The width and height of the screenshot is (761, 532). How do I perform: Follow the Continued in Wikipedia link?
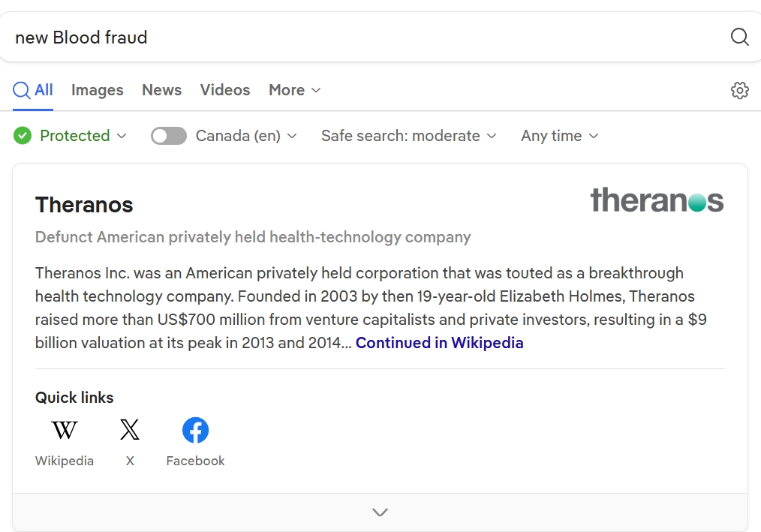click(x=439, y=343)
